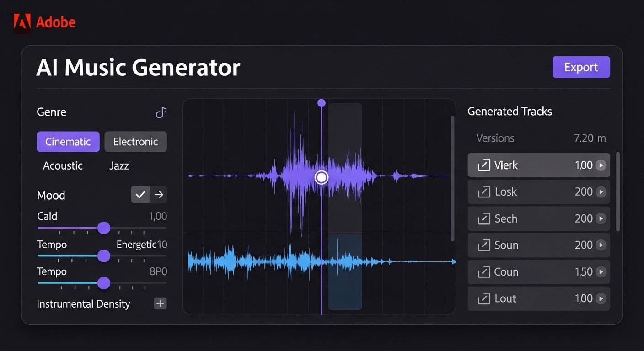The width and height of the screenshot is (644, 351).
Task: Click the playhead marker above the waveform
Action: (321, 103)
